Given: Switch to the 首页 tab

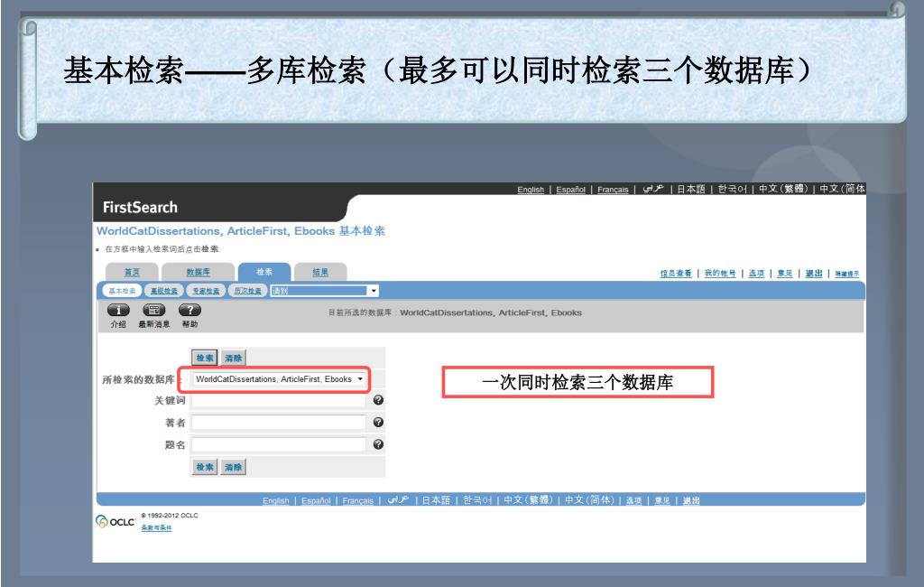Looking at the screenshot, I should tap(132, 272).
